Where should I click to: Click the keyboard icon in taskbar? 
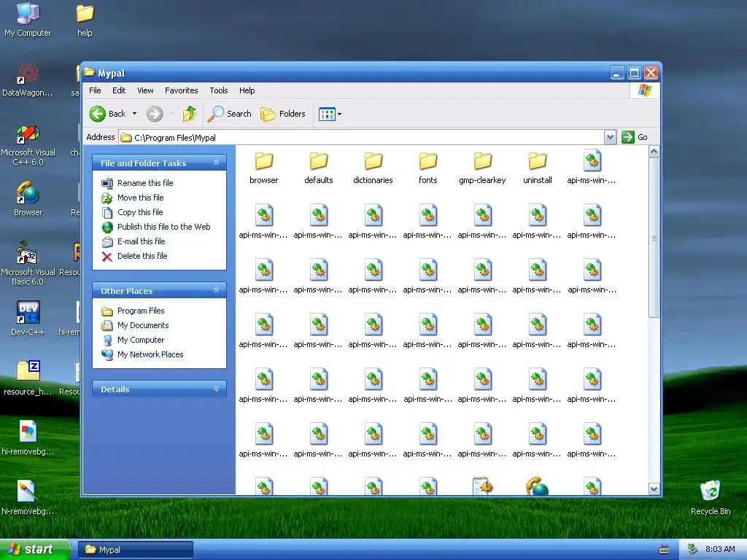[664, 550]
